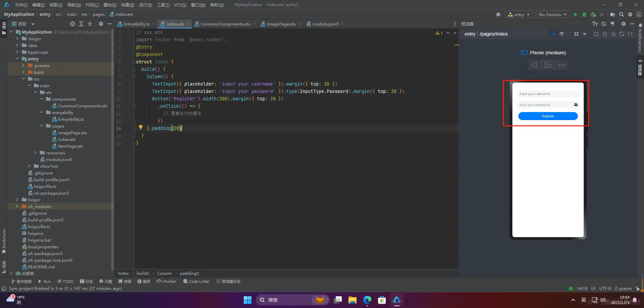Collapse all in project tree
The image size is (644, 308).
[90, 24]
